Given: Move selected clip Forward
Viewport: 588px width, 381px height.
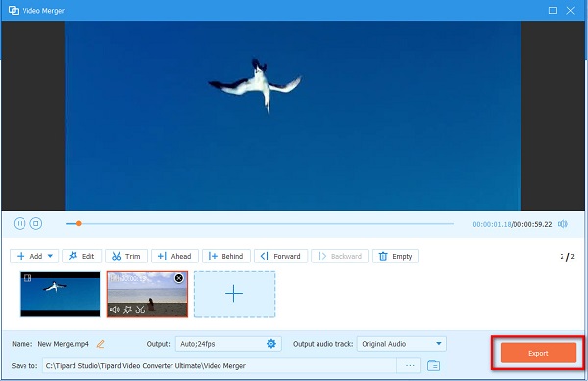Looking at the screenshot, I should (281, 256).
